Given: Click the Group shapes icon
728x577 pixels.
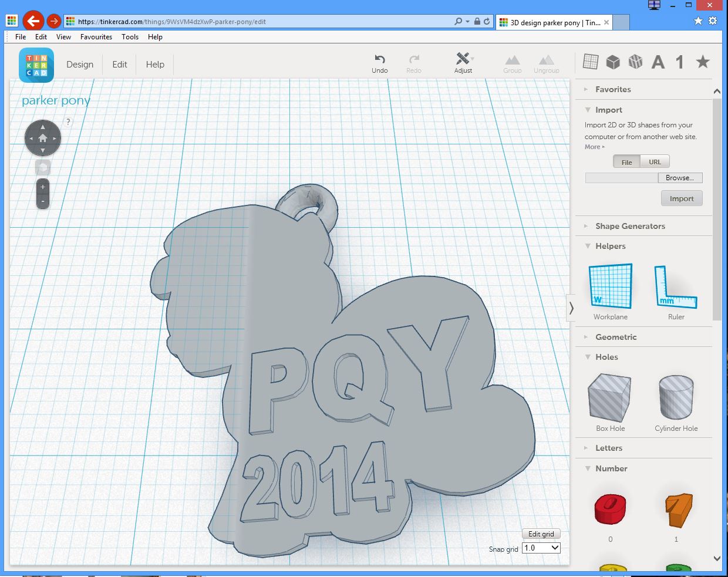Looking at the screenshot, I should [x=513, y=60].
